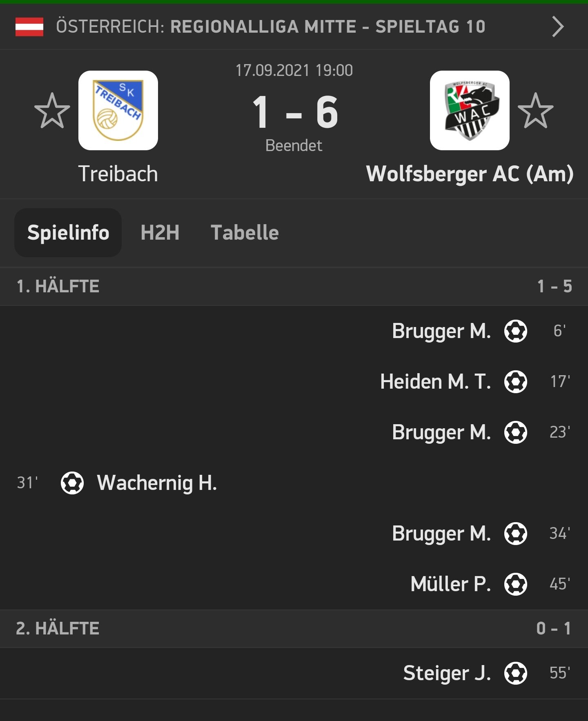Switch to the H2H tab
This screenshot has height=721, width=588.
[160, 233]
